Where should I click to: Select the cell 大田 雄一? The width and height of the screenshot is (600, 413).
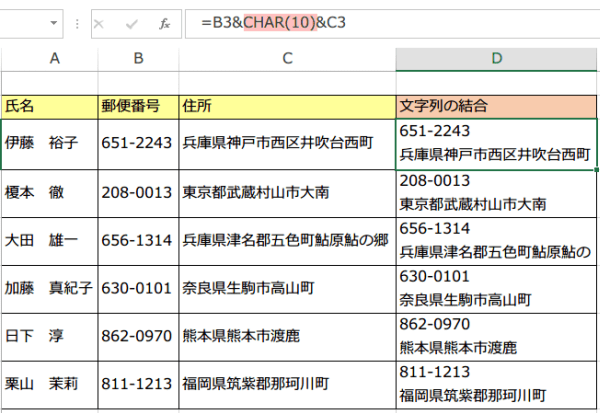point(50,241)
